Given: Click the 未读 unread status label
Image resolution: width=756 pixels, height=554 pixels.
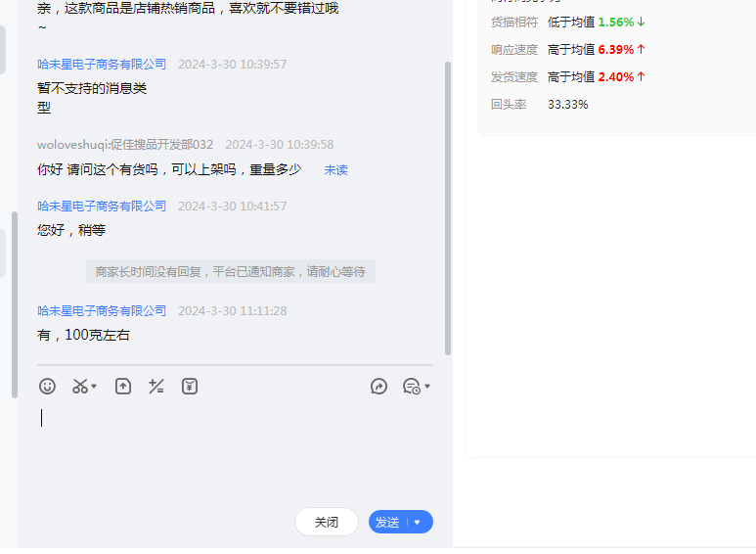Looking at the screenshot, I should pos(335,170).
